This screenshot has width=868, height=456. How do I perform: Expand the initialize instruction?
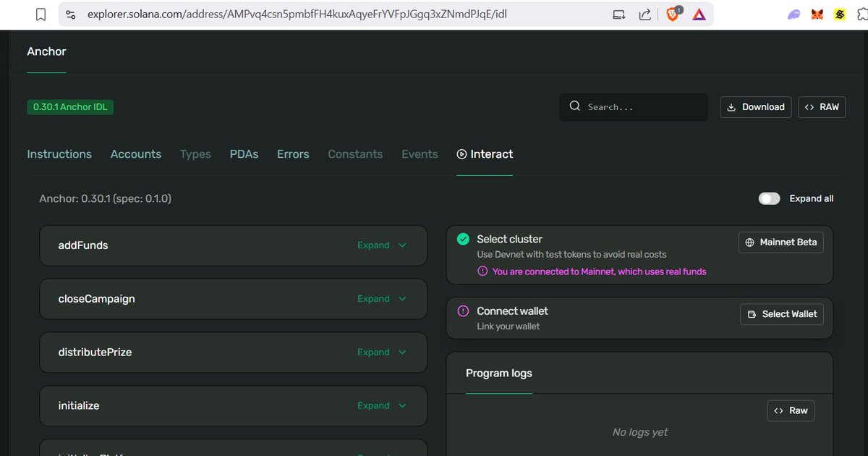click(382, 406)
